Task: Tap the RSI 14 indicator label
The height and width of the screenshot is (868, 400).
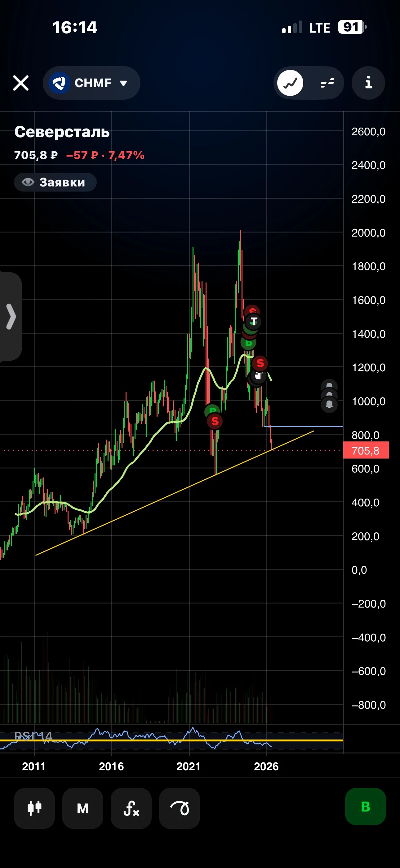Action: tap(33, 736)
